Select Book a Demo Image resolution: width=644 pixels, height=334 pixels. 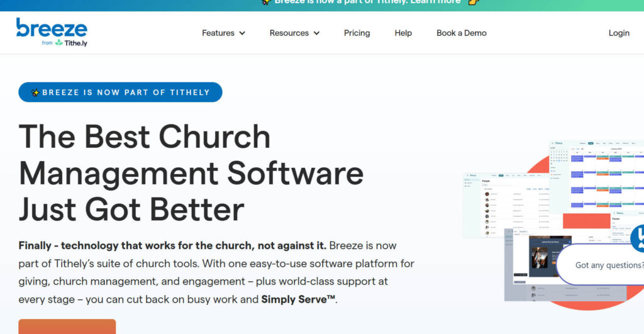point(461,33)
